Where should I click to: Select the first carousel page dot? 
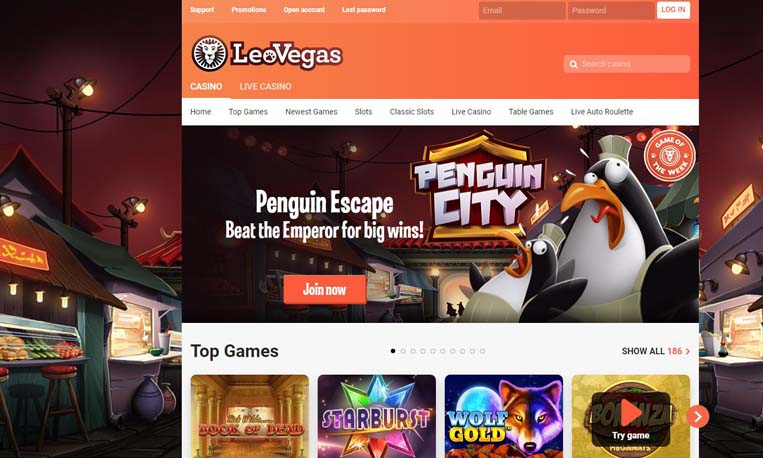click(x=393, y=351)
